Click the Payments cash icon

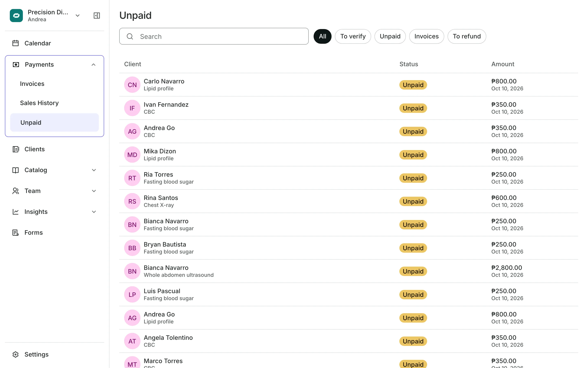(16, 64)
